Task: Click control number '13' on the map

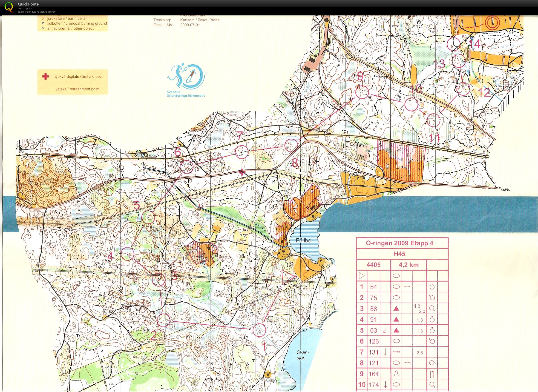Action: [439, 64]
